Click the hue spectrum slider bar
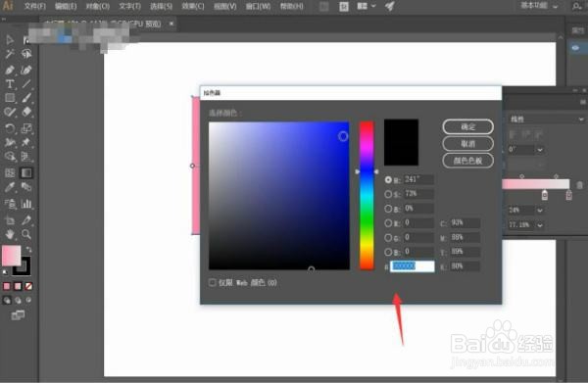 click(x=367, y=195)
